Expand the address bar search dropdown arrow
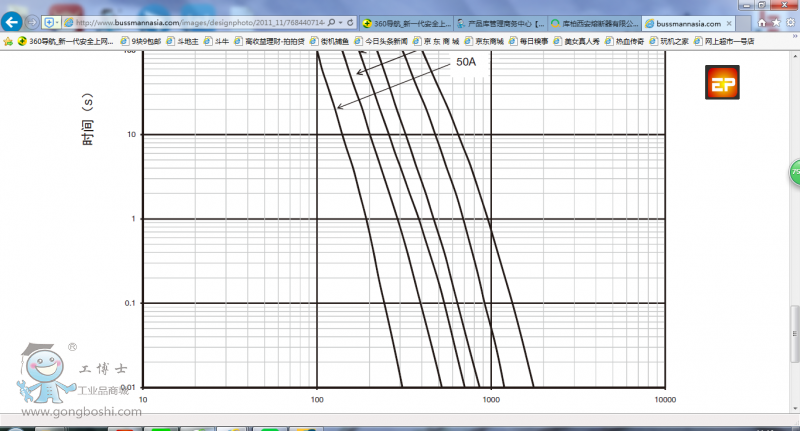The width and height of the screenshot is (800, 431). [343, 22]
